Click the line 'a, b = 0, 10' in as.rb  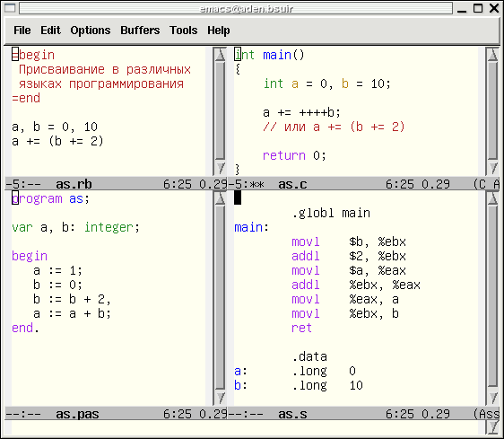coord(55,127)
